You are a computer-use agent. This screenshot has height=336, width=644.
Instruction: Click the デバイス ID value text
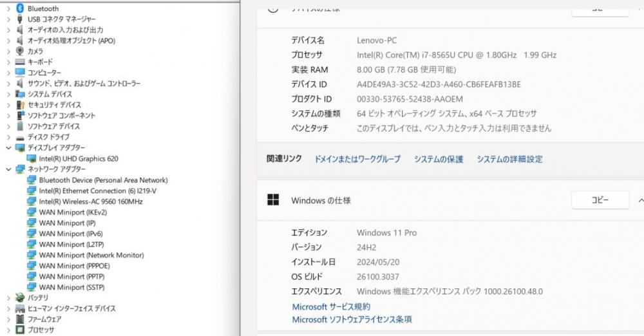(x=439, y=84)
